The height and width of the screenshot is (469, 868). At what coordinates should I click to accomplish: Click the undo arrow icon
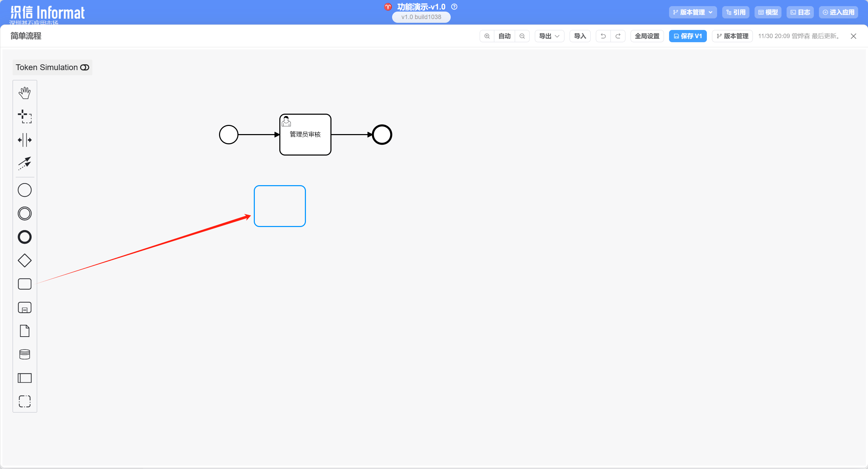603,36
